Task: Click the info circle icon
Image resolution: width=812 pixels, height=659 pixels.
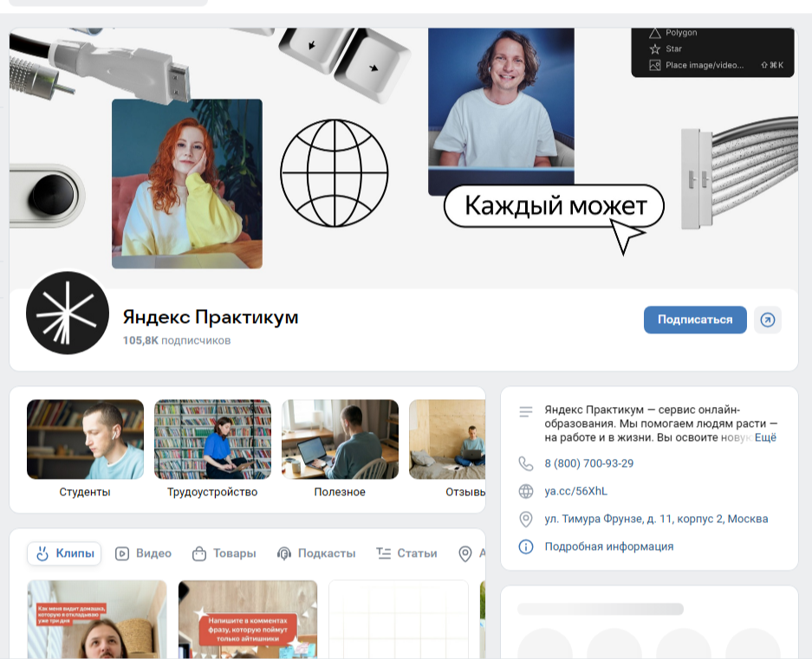Action: (526, 546)
